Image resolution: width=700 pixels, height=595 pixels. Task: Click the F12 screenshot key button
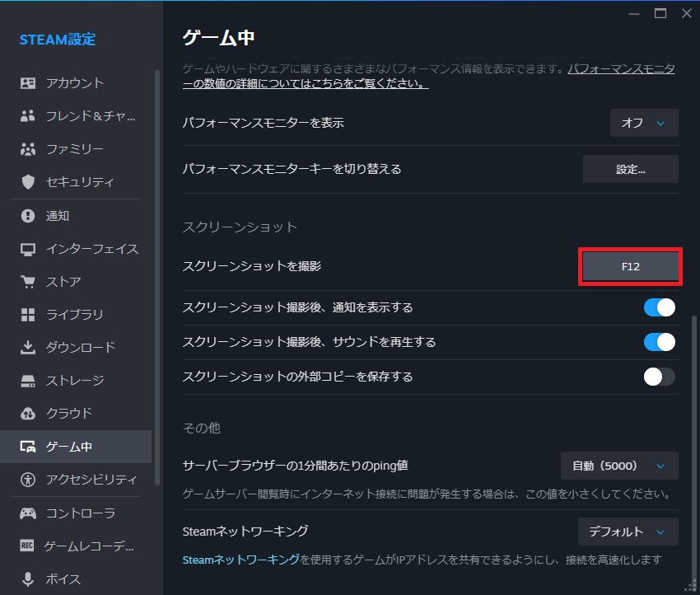click(630, 267)
